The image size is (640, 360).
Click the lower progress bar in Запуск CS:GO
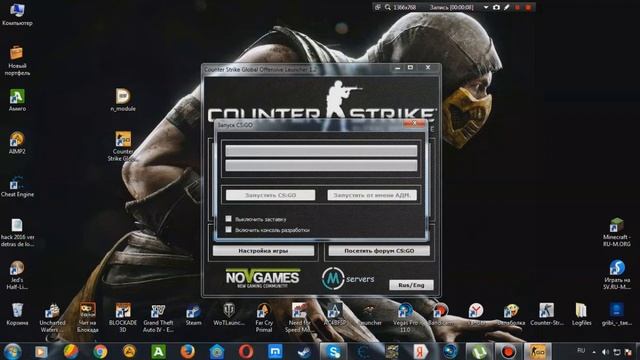[x=321, y=165]
